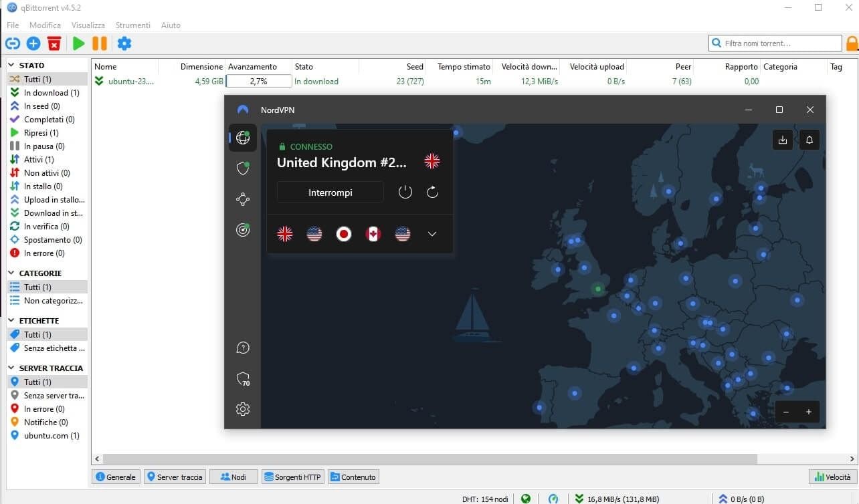Open NordVPN Threat Protection shield icon
This screenshot has height=504, width=859.
coord(243,168)
